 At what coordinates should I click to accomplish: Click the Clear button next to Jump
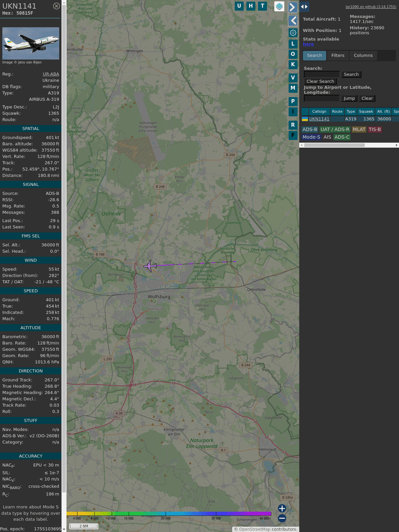click(x=367, y=98)
